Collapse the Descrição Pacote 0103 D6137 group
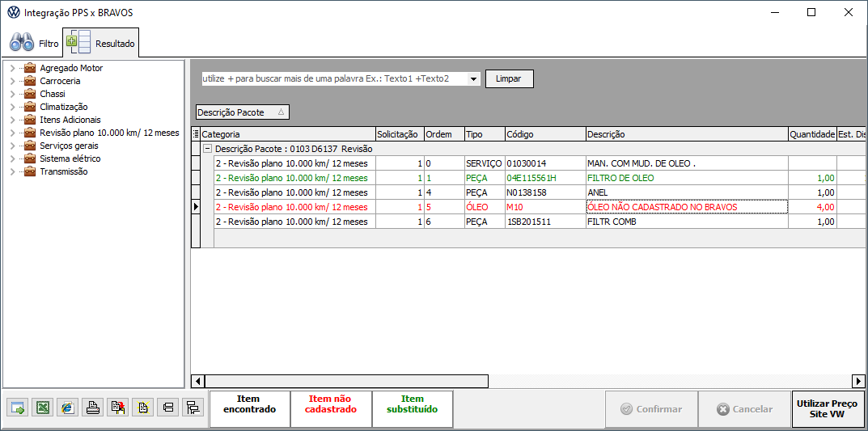This screenshot has width=868, height=431. click(x=208, y=149)
